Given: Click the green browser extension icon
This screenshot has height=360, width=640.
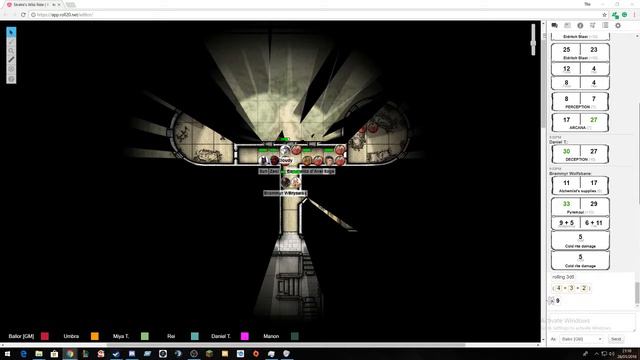Looking at the screenshot, I should click(x=624, y=15).
